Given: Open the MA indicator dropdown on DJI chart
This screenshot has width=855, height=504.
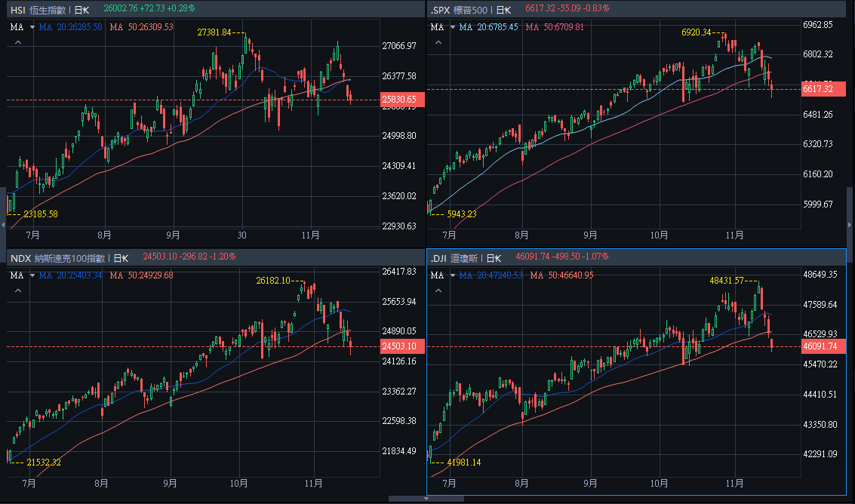Looking at the screenshot, I should tap(452, 276).
